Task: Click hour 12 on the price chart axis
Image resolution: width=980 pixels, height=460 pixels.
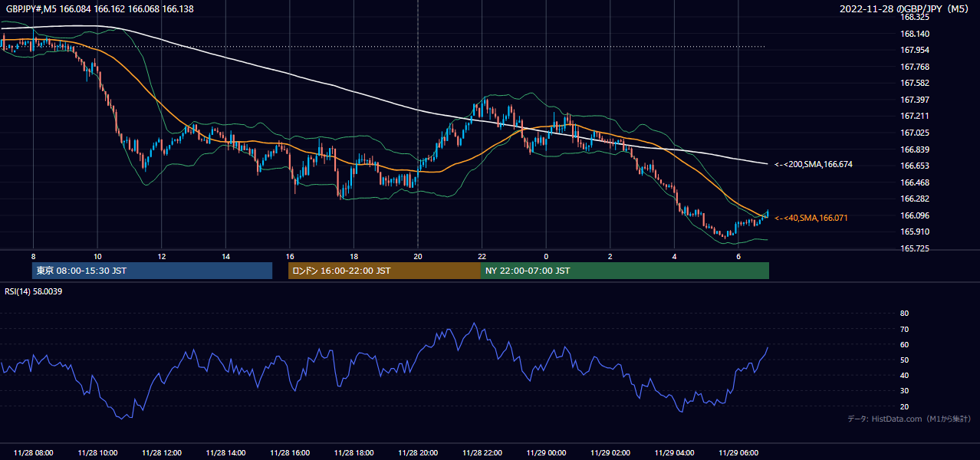Action: click(161, 256)
